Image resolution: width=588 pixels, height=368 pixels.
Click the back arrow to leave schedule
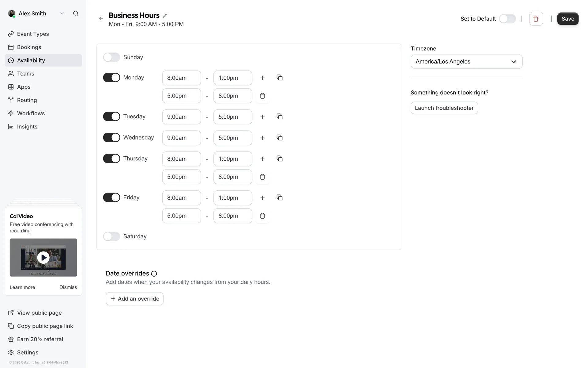click(x=101, y=19)
